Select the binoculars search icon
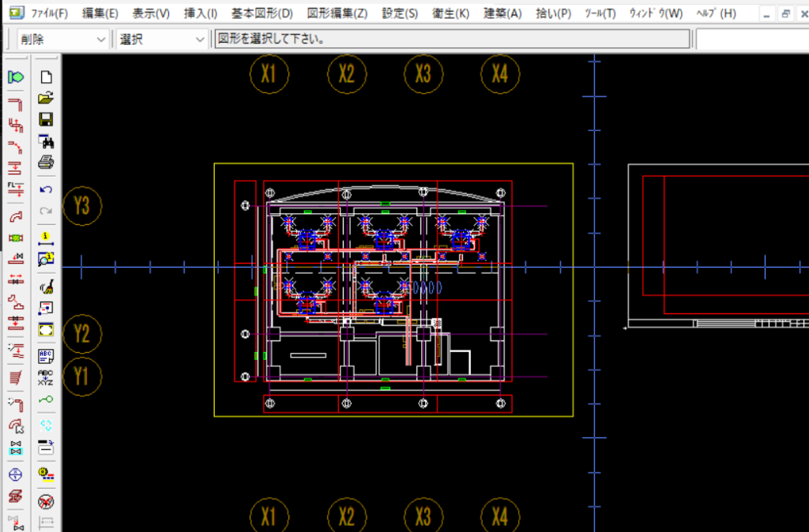Screen dimensions: 809x532 46,141
